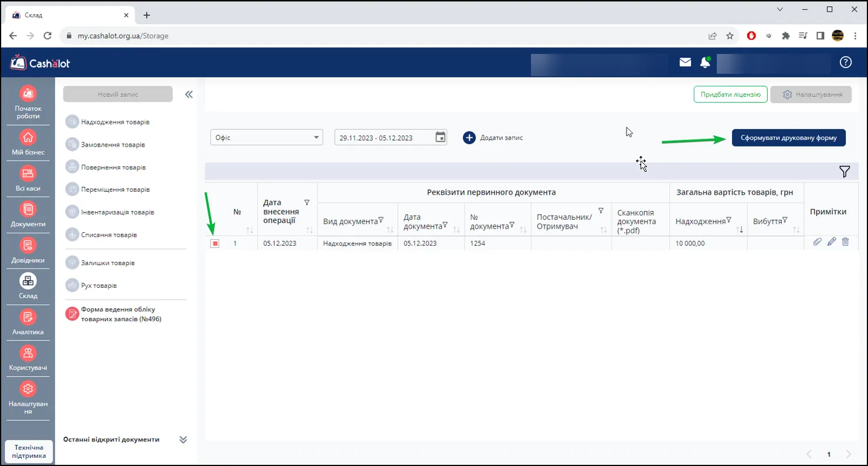Click the Новий запис button
Viewport: 868px width, 466px height.
118,94
